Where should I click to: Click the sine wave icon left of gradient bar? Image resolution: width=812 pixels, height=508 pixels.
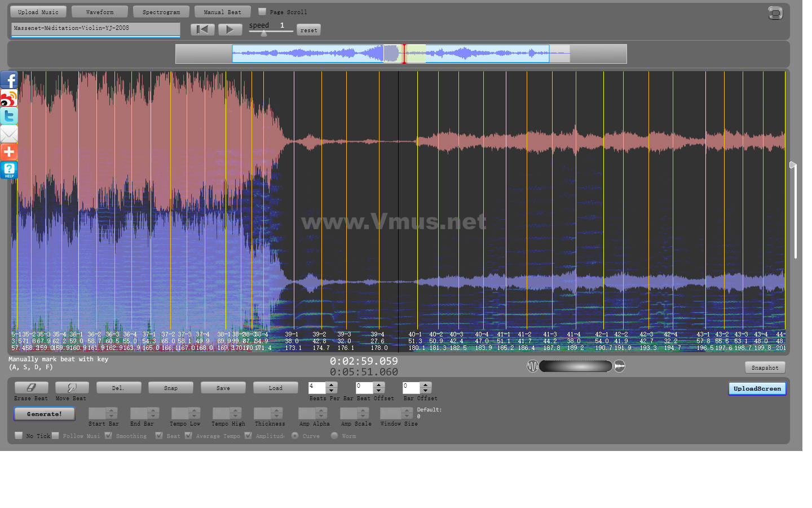pos(533,366)
